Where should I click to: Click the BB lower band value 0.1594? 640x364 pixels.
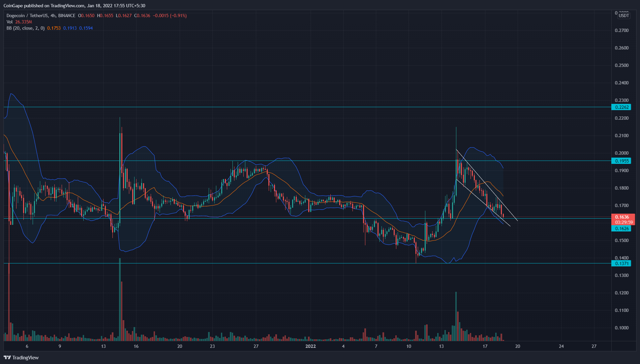click(86, 28)
